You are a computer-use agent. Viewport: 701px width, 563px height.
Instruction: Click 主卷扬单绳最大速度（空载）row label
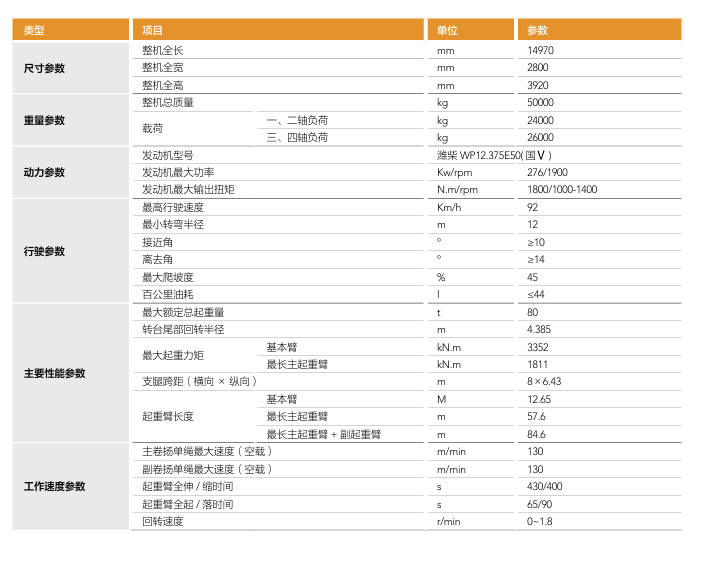[207, 452]
